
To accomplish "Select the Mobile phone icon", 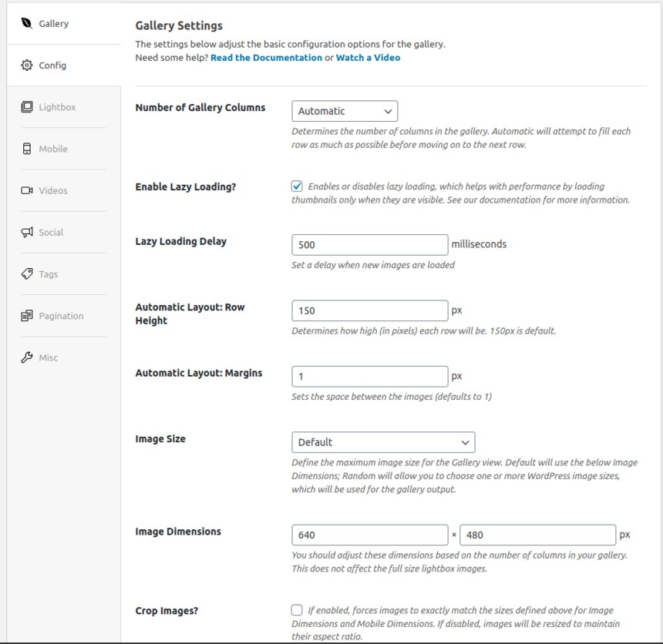I will [x=27, y=149].
